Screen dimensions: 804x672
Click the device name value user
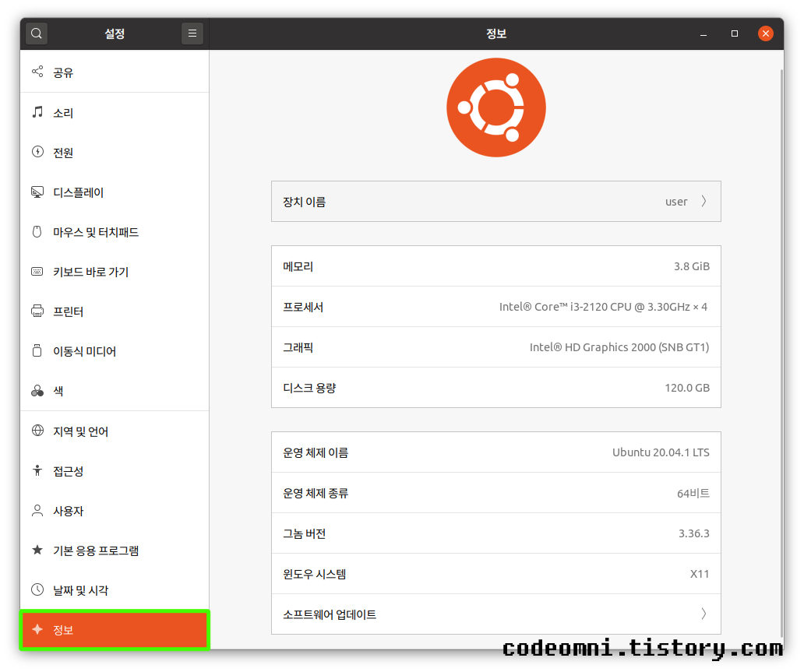[675, 202]
